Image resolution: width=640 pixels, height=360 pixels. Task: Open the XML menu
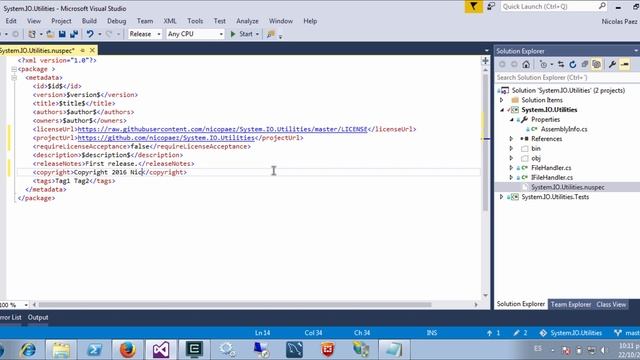(170, 21)
